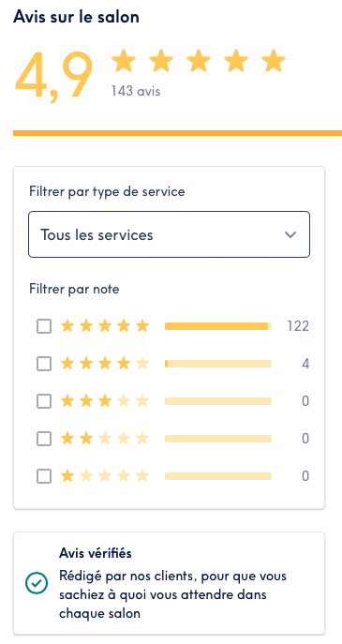Screen dimensions: 342x644
Task: Click the 143 avis review count
Action: 136,91
